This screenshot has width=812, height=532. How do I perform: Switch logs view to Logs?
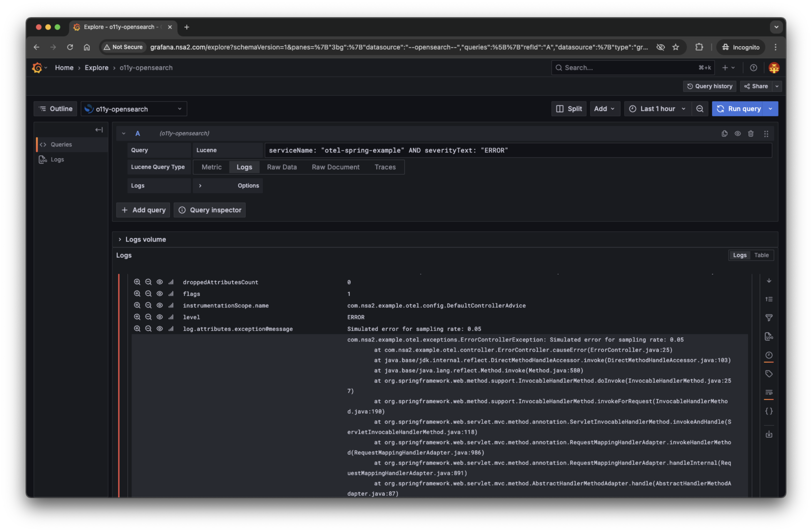[740, 255]
